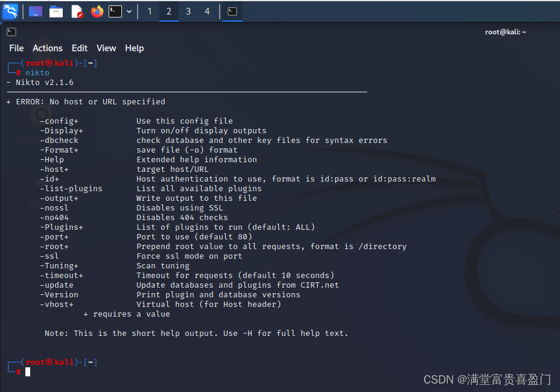Open the Actions menu
Viewport: 560px width, 392px height.
(48, 48)
